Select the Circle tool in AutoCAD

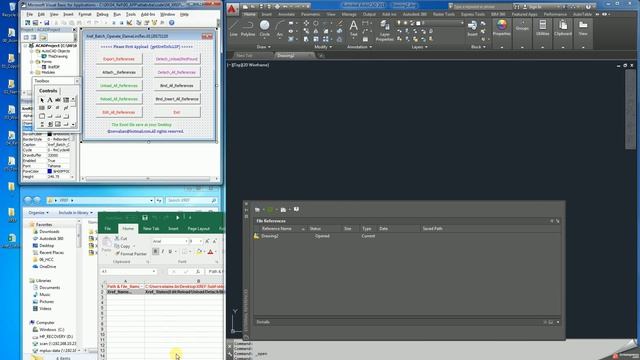tap(264, 28)
